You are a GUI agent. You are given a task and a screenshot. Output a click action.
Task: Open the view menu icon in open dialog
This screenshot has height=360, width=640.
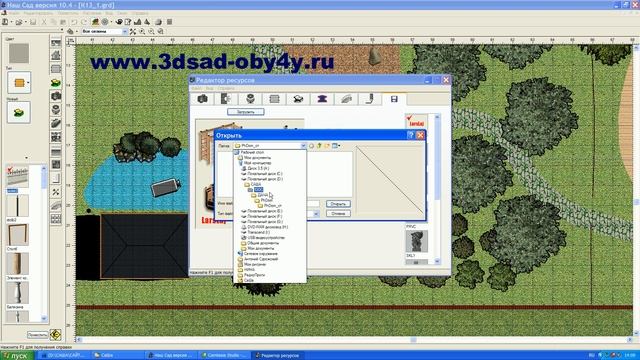pyautogui.click(x=336, y=146)
